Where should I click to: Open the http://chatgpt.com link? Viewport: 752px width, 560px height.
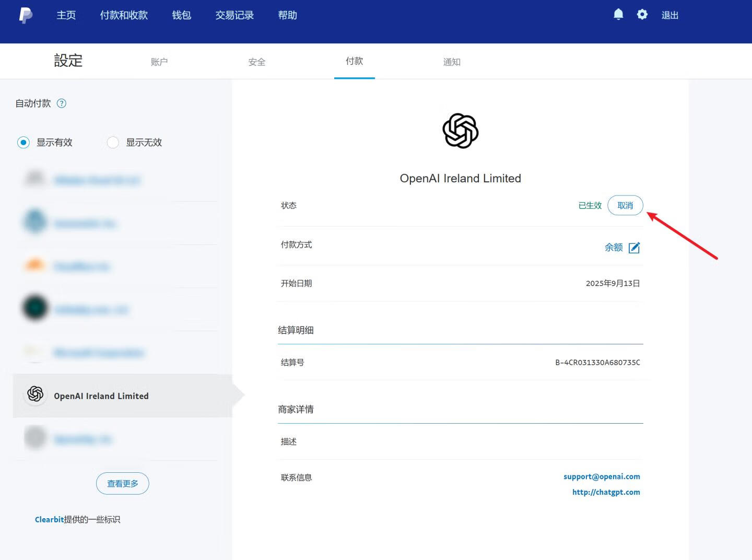click(606, 492)
